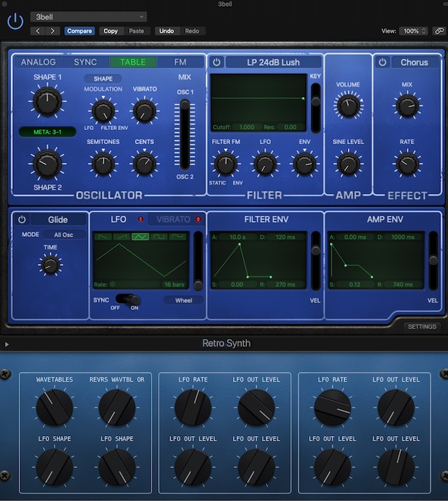Click the Filter Env VEL slider
Image resolution: width=448 pixels, height=501 pixels.
[315, 261]
